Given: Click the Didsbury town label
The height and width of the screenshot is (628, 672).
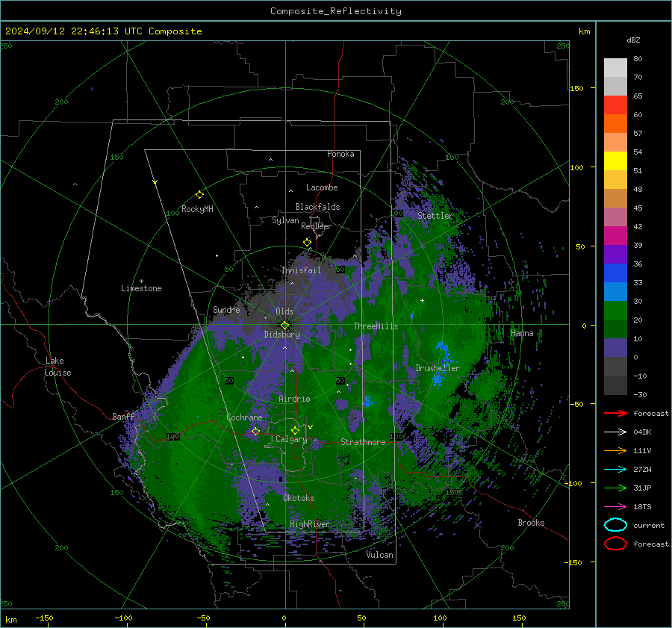Looking at the screenshot, I should point(281,335).
